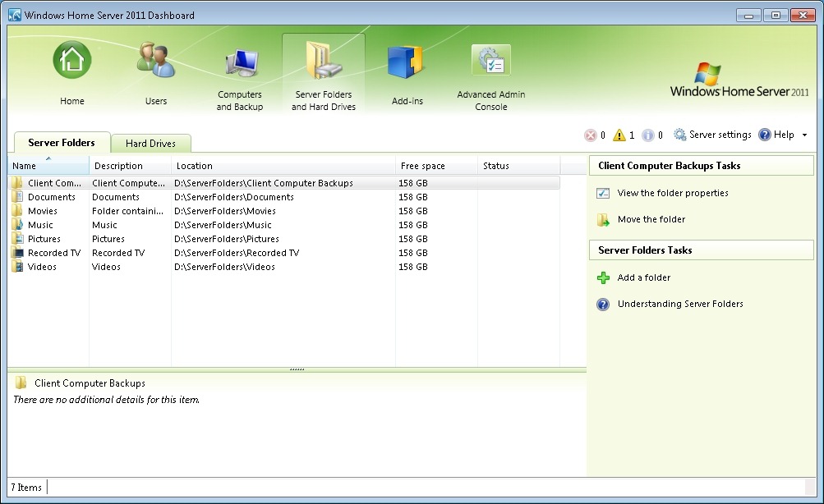
Task: Launch the Advanced Admin Console icon
Action: tap(490, 62)
